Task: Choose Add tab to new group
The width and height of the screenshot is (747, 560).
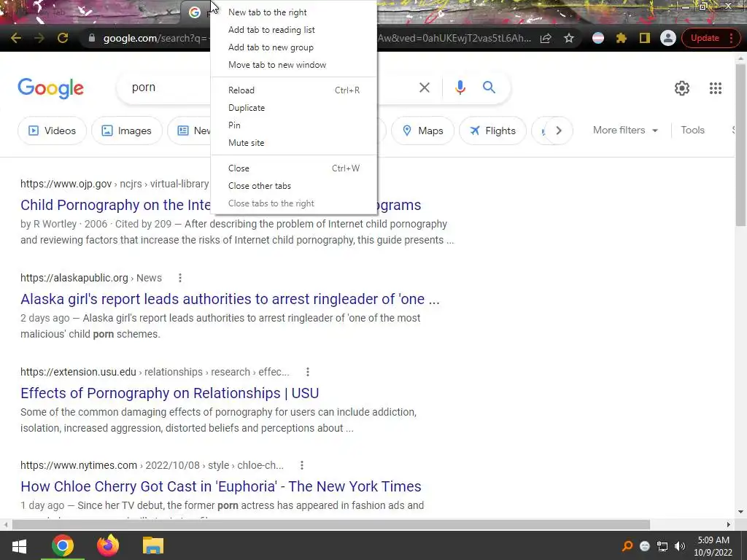Action: 293,47
